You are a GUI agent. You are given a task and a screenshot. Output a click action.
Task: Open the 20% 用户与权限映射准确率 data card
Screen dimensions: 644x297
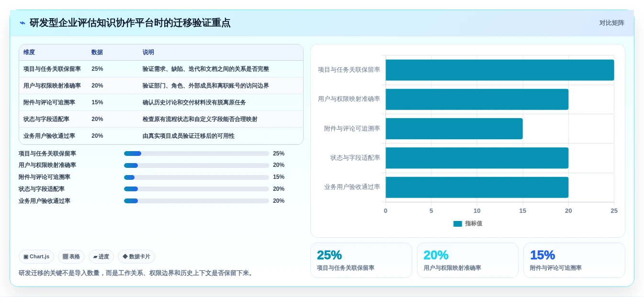tap(468, 260)
